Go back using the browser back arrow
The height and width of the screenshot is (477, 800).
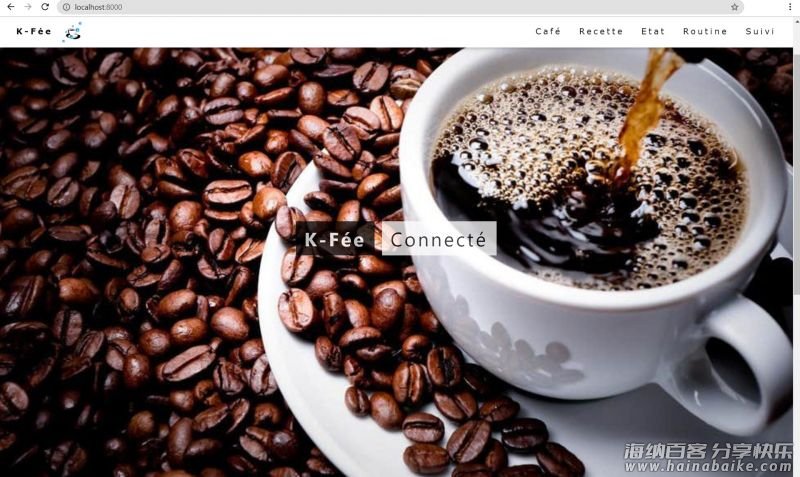click(x=11, y=7)
